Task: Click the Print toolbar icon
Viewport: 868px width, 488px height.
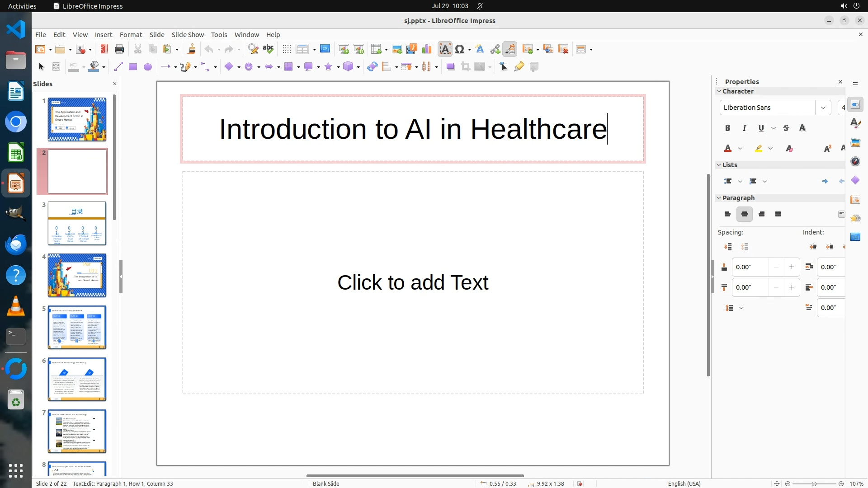Action: pyautogui.click(x=119, y=49)
